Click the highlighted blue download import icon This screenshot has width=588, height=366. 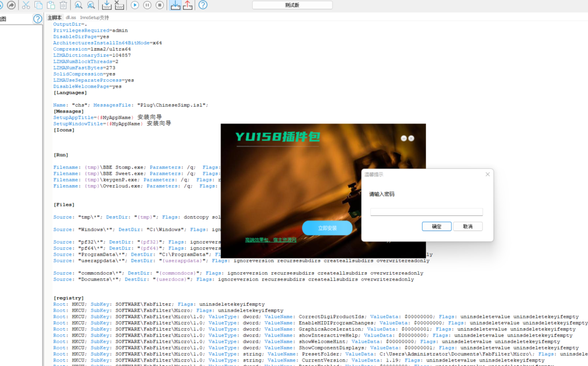175,5
